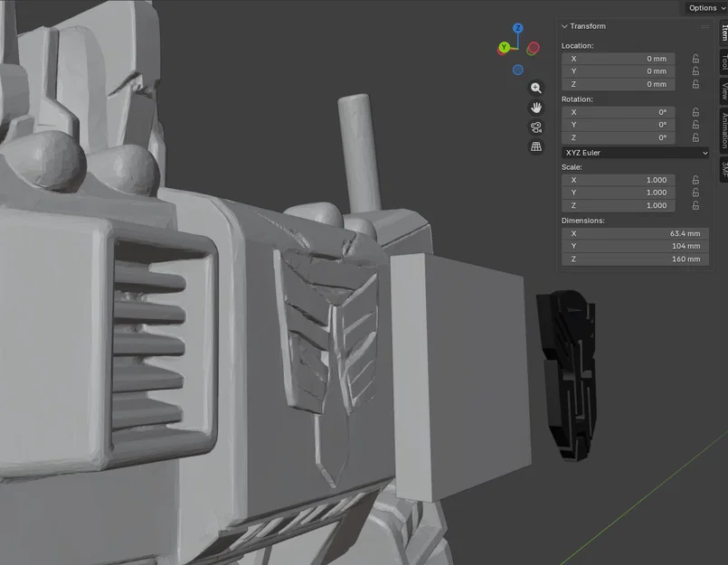
Task: Click the Location Z field
Action: coord(618,84)
